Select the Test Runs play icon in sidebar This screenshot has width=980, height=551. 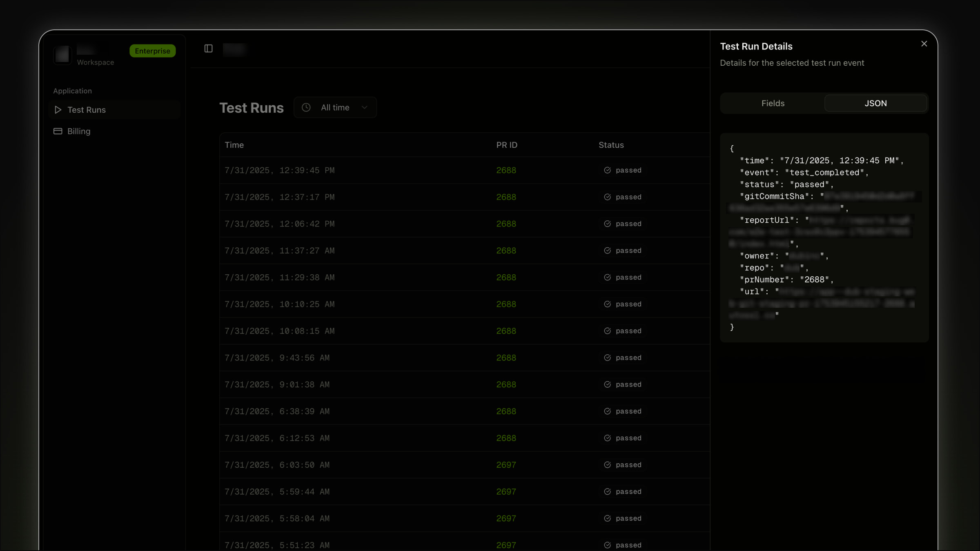tap(58, 110)
